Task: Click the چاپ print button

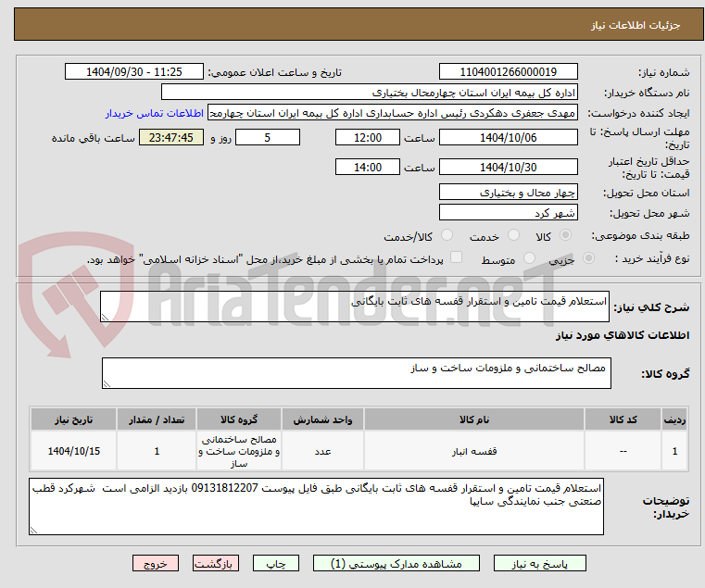Action: coord(276,563)
